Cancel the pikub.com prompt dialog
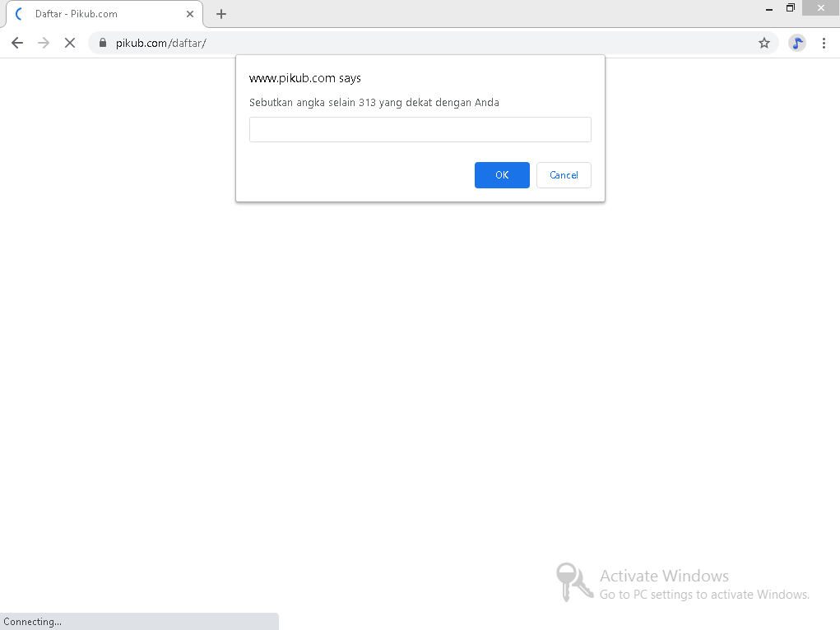The height and width of the screenshot is (630, 840). 564,175
